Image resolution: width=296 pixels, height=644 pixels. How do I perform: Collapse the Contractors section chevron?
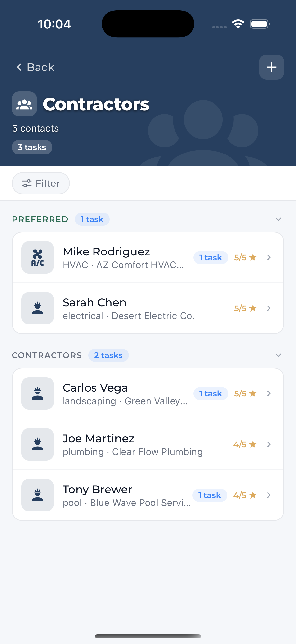[x=278, y=355]
